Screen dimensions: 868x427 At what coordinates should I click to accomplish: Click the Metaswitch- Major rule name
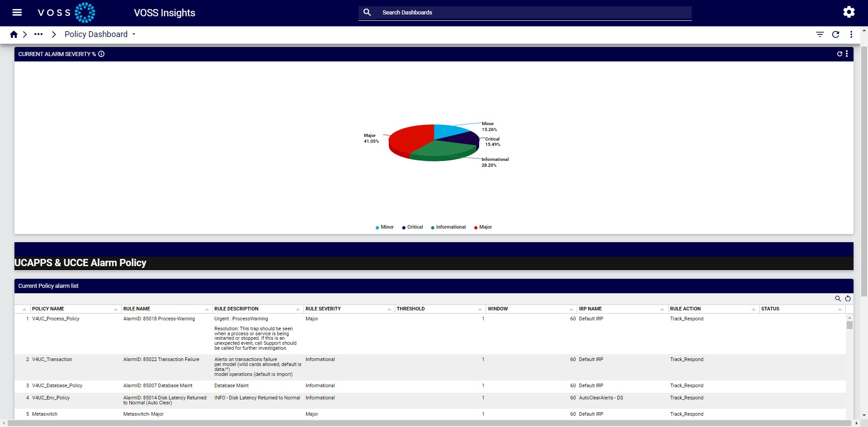pyautogui.click(x=143, y=414)
